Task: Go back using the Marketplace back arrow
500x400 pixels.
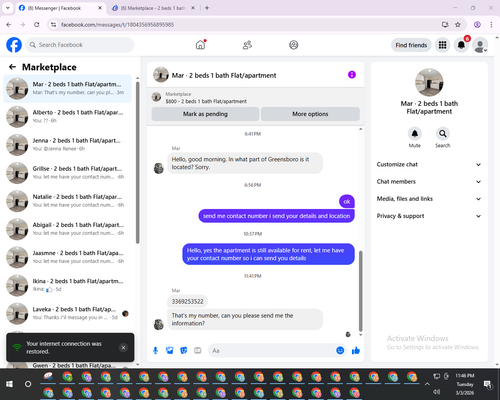Action: 12,67
